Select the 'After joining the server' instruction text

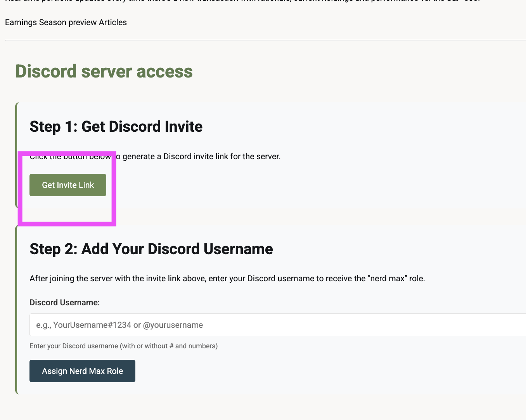point(227,279)
